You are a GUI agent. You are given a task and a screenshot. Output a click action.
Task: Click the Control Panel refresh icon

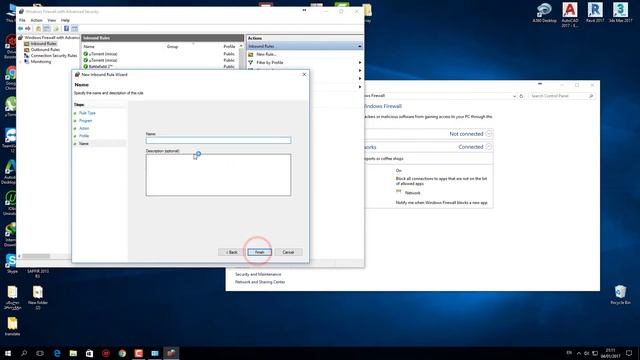[521, 96]
